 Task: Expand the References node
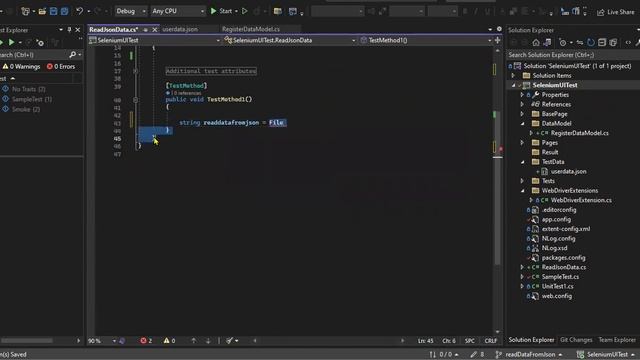click(x=522, y=104)
